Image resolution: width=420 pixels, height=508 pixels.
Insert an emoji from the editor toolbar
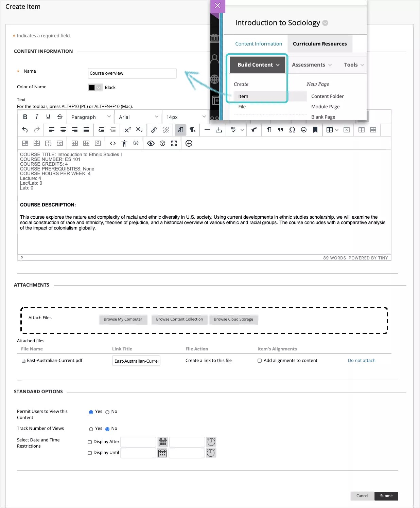tap(303, 130)
